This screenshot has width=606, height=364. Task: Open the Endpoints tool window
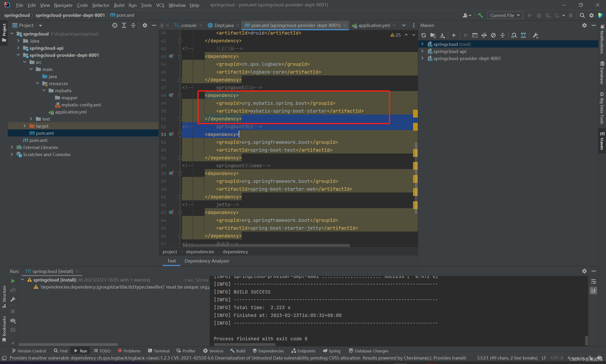tap(303, 351)
